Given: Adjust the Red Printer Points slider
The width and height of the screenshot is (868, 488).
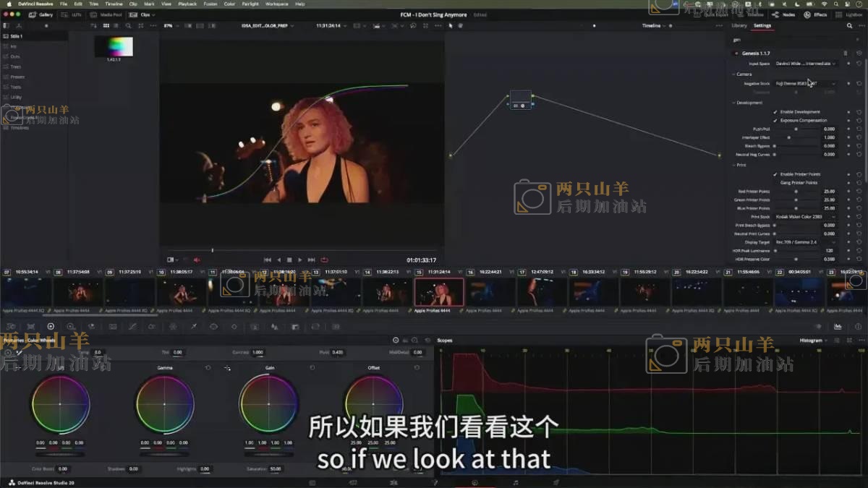Looking at the screenshot, I should coord(796,192).
